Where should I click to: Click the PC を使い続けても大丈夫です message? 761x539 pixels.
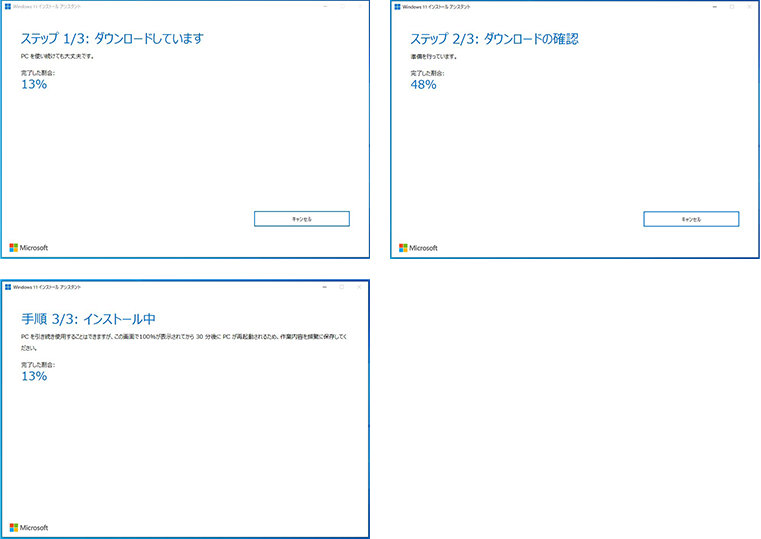[57, 56]
